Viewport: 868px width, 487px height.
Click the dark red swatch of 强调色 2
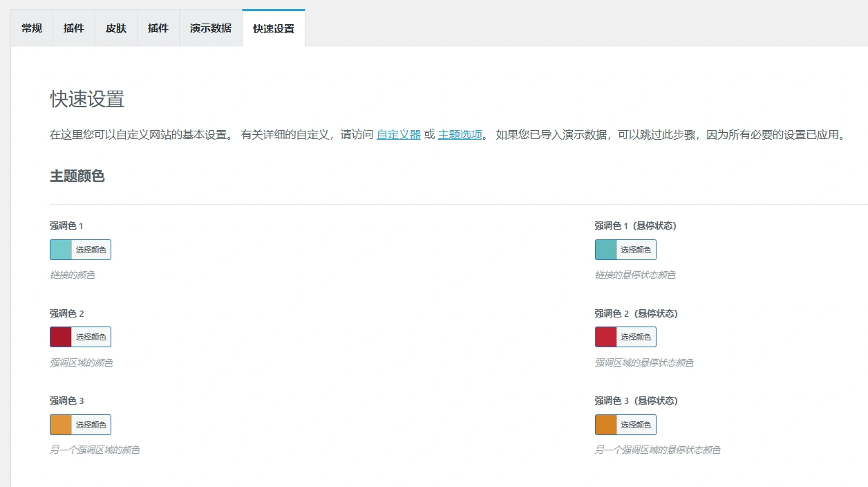(60, 337)
